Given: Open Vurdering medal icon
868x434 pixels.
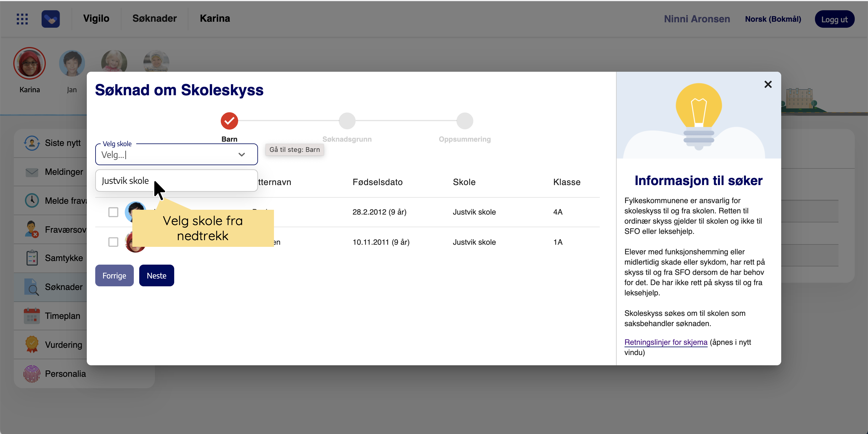Looking at the screenshot, I should point(32,344).
